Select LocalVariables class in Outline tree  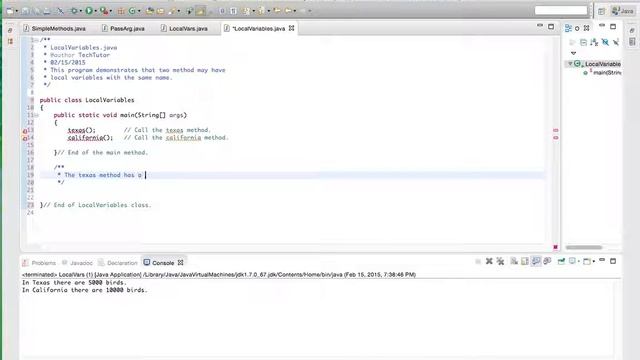pos(598,64)
